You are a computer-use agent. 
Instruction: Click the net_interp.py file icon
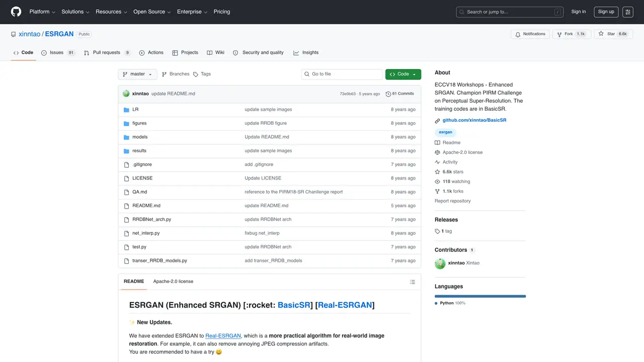point(127,233)
